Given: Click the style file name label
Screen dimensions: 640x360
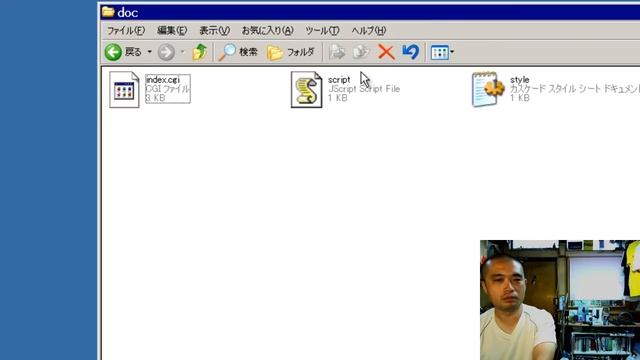Looking at the screenshot, I should tap(520, 80).
